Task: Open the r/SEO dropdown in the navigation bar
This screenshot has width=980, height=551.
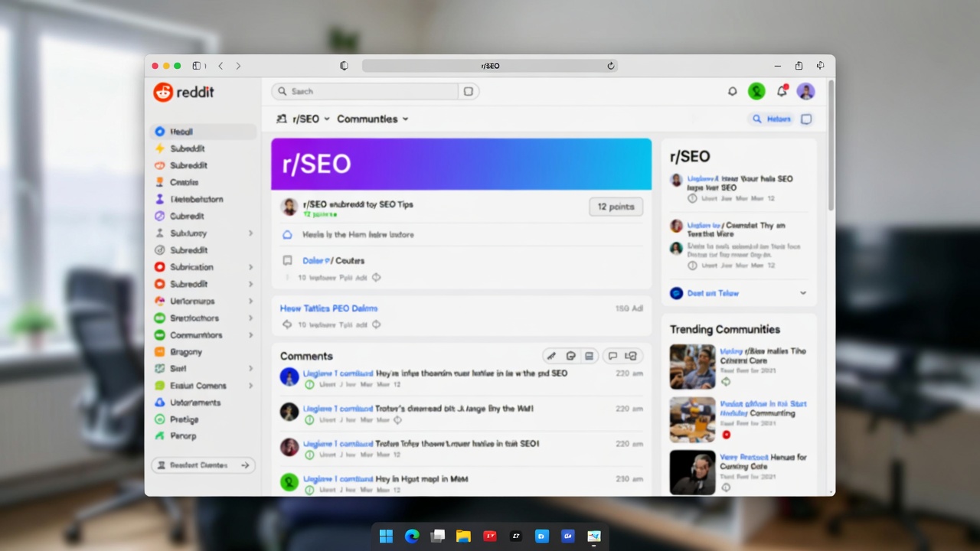Action: tap(303, 119)
